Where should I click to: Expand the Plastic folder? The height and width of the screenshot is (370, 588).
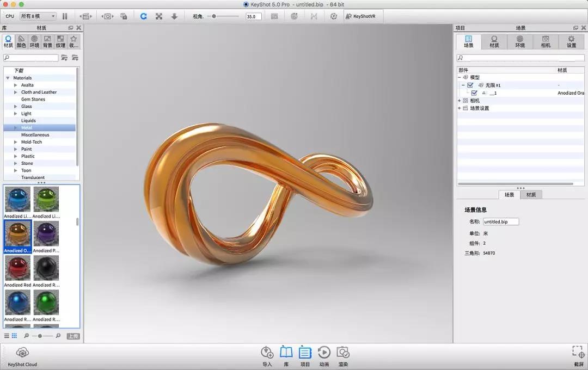15,156
